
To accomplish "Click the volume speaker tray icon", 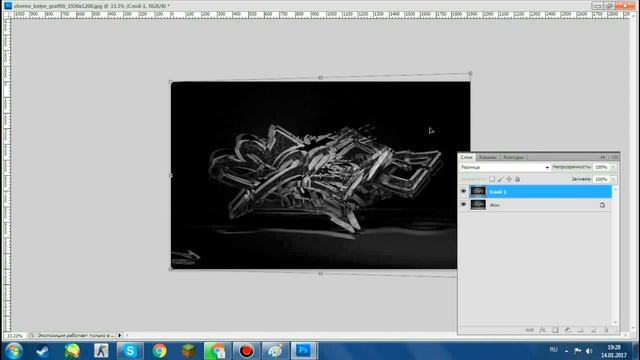I will point(589,351).
